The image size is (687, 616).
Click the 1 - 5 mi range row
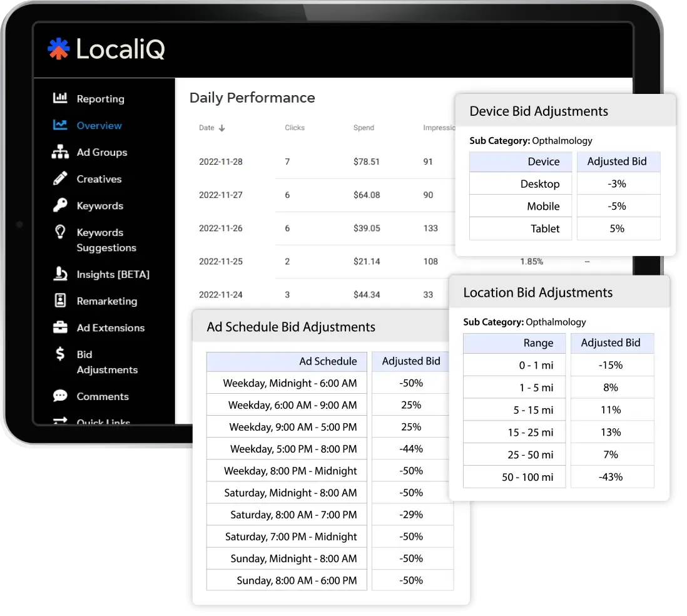(559, 388)
